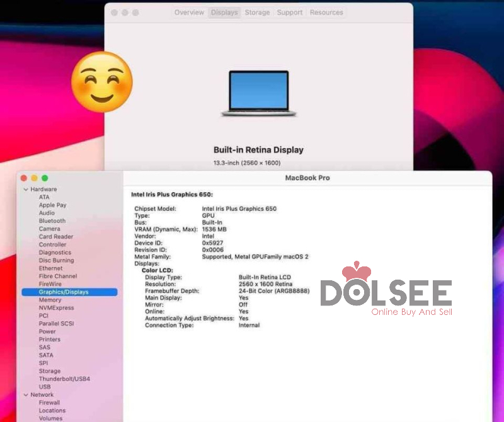Viewport: 504px width, 422px height.
Task: Click the Intel Iris Plus Graphics 650 heading
Action: pos(172,195)
